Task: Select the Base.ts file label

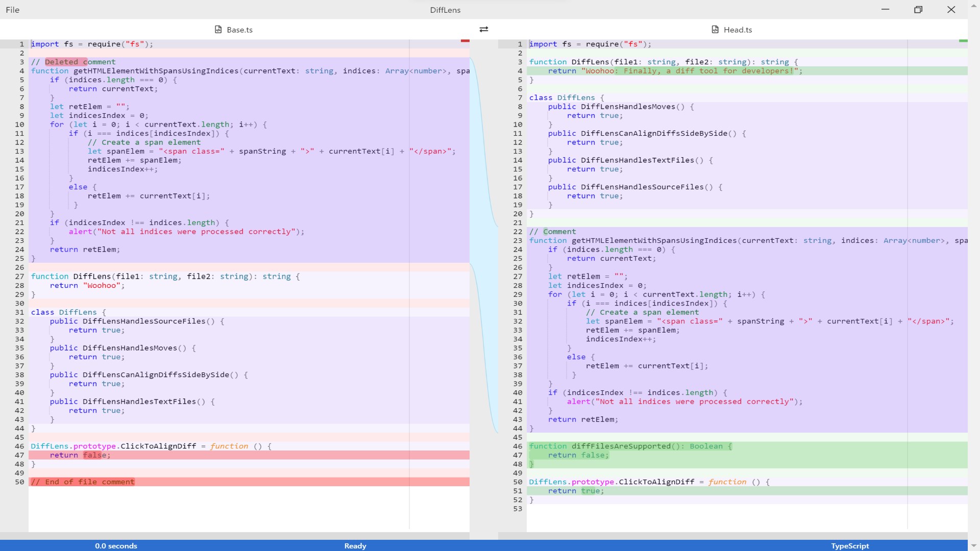Action: point(239,30)
